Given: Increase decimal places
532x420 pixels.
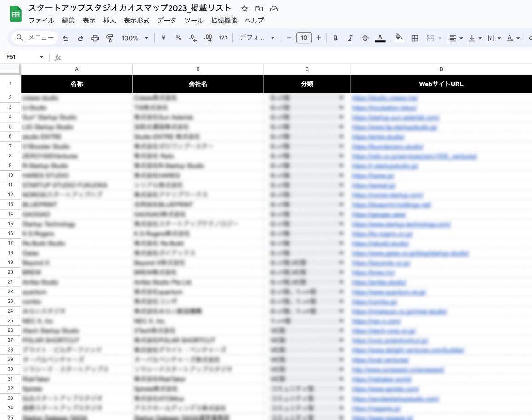Looking at the screenshot, I should 208,38.
